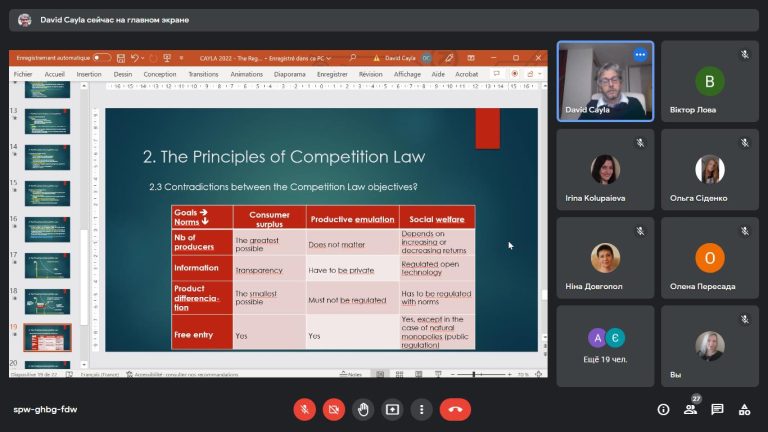This screenshot has height=432, width=768.
Task: Click accessibility status in the status bar
Action: 182,374
